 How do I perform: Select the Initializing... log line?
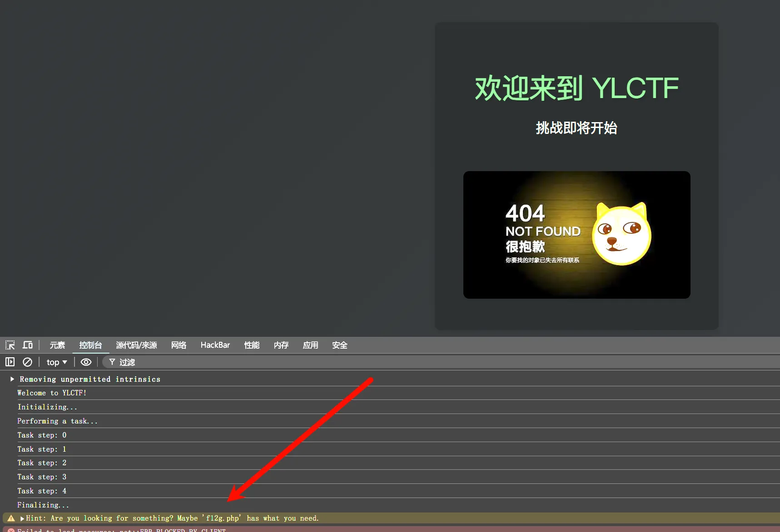pos(47,407)
